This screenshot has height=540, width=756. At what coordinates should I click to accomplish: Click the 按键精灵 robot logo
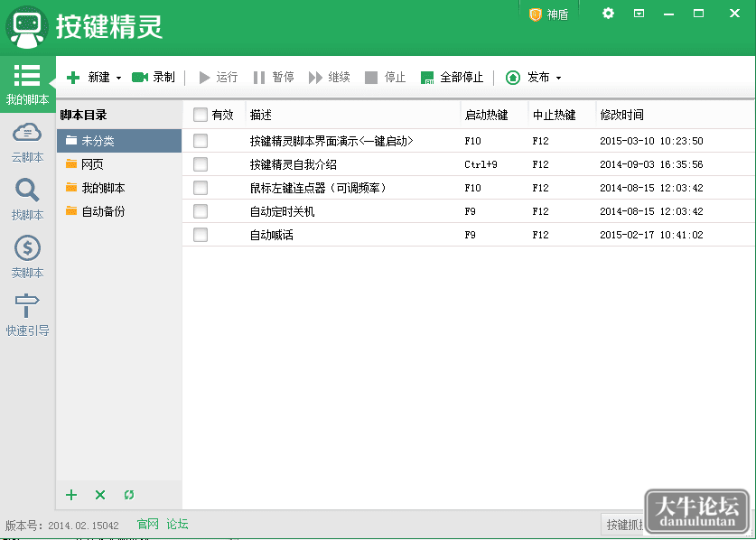(x=27, y=27)
